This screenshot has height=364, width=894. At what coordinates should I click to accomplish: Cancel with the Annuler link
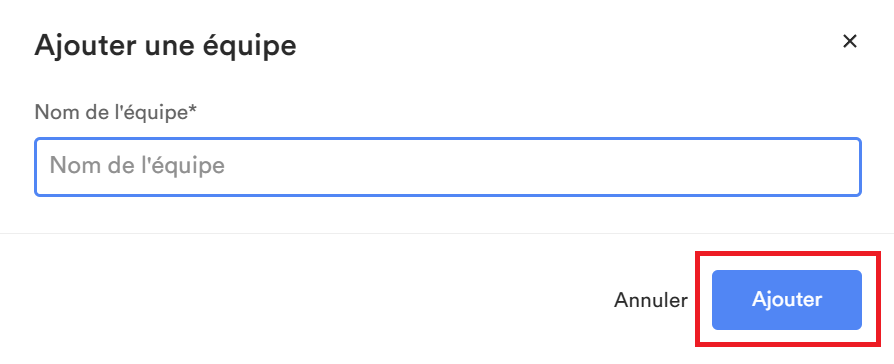pos(651,300)
